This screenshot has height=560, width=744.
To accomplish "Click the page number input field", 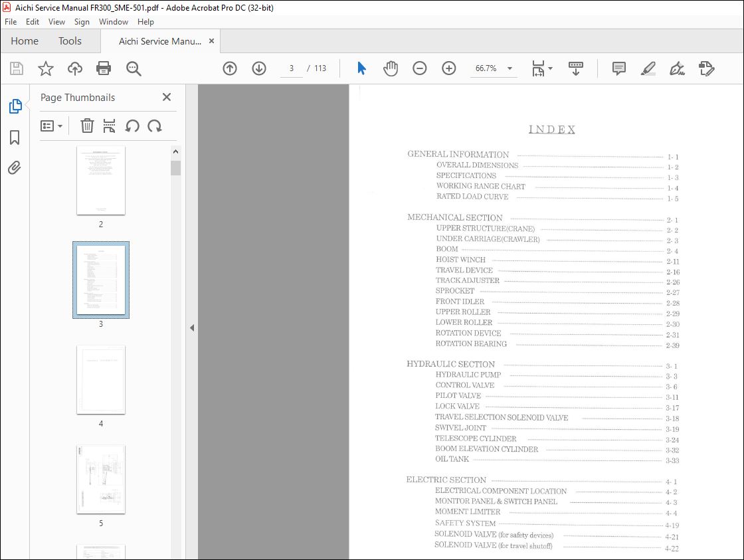I will (x=292, y=68).
